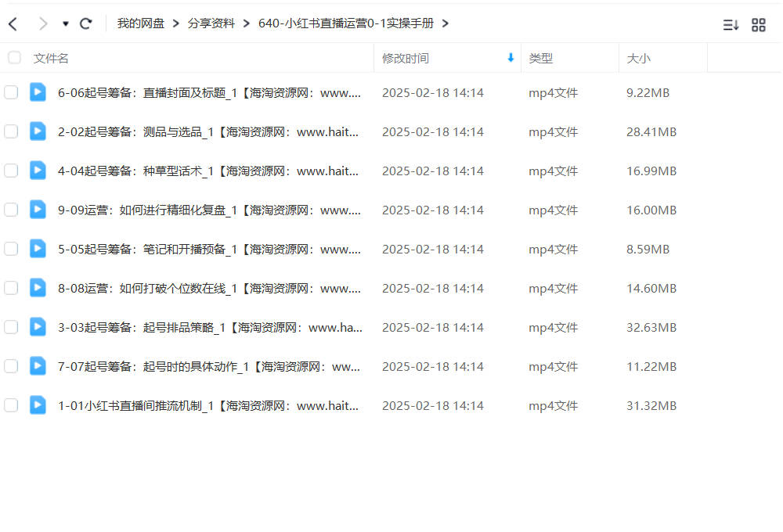
Task: Click size value 28.41MB
Action: tap(651, 131)
